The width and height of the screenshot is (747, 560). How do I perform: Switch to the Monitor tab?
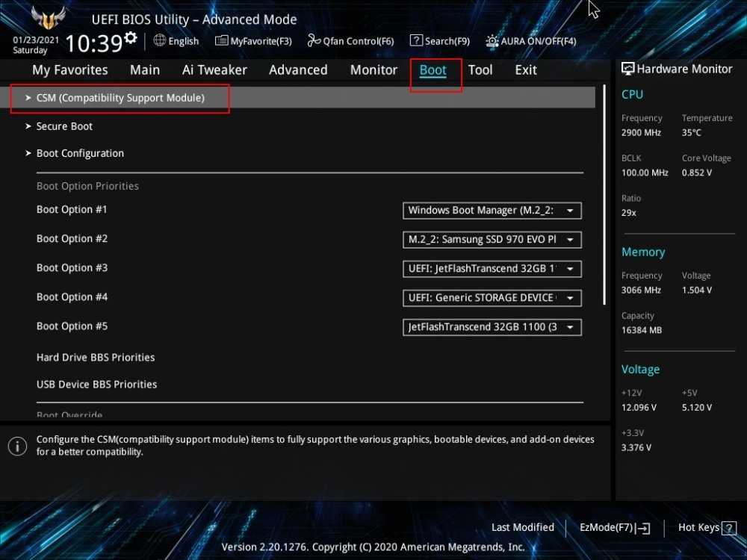(373, 70)
